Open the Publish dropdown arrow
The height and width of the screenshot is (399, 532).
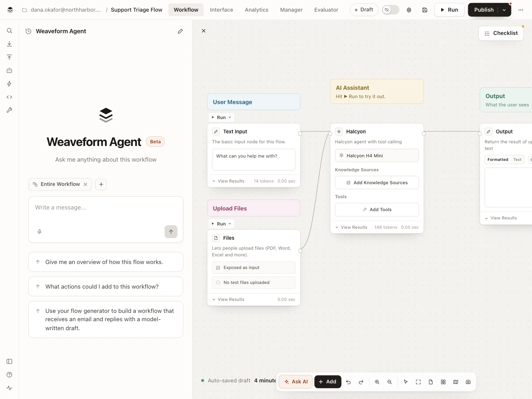click(504, 10)
